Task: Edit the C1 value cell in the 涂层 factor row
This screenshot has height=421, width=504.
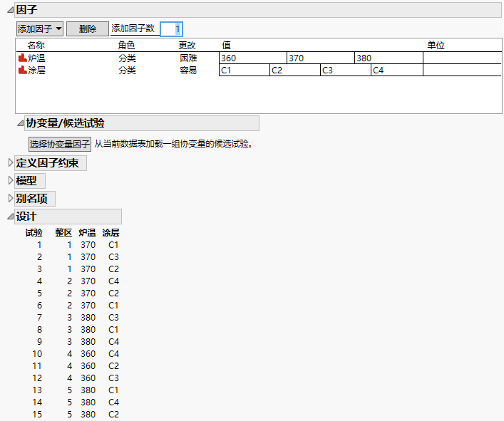Action: point(245,70)
